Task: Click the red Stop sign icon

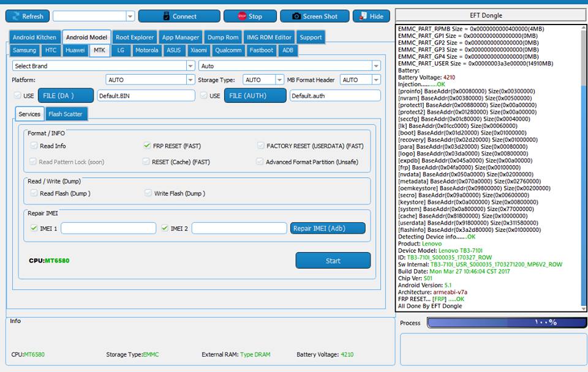Action: (243, 16)
